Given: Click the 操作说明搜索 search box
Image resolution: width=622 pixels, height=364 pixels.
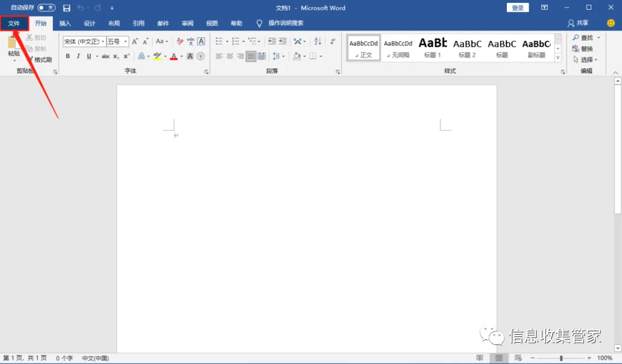Looking at the screenshot, I should (286, 23).
